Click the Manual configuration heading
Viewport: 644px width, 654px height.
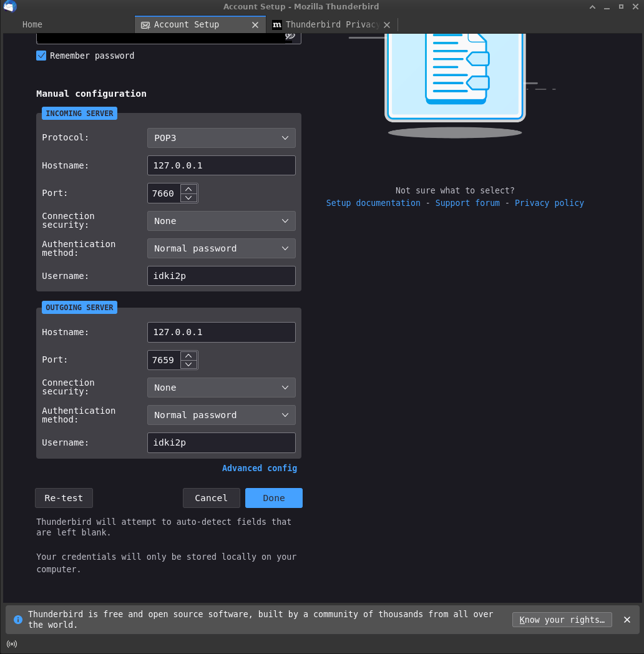click(x=91, y=94)
